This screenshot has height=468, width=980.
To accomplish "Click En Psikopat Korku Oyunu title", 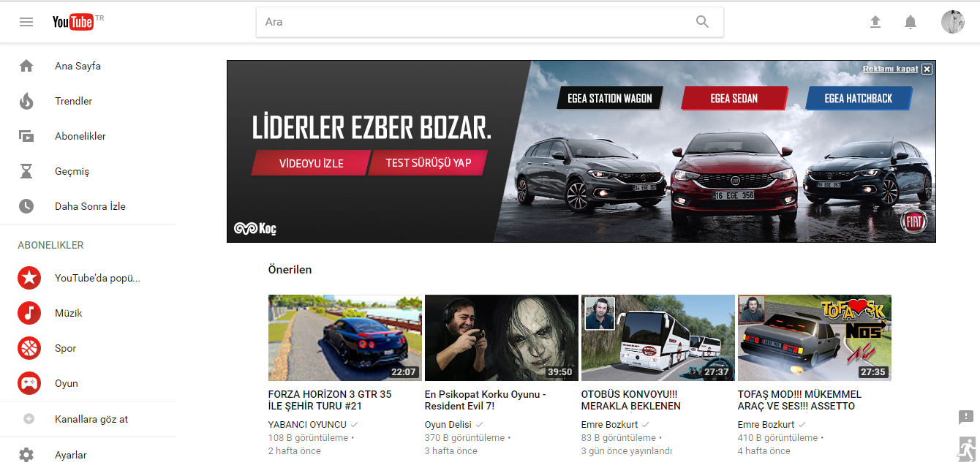I will click(x=486, y=400).
